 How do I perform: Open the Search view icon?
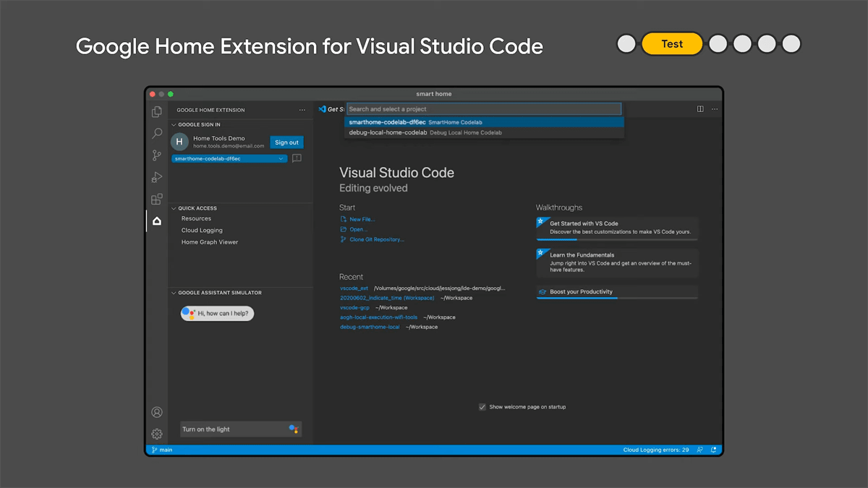157,134
